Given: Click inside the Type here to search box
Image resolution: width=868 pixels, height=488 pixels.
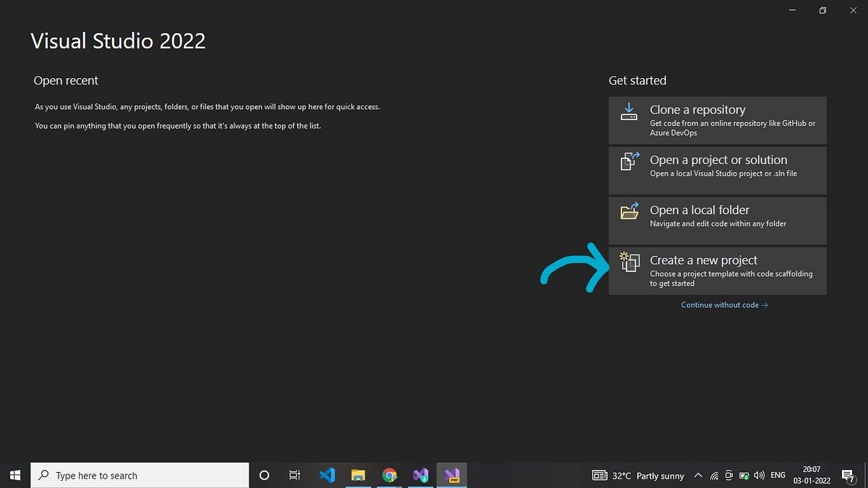Looking at the screenshot, I should (140, 475).
